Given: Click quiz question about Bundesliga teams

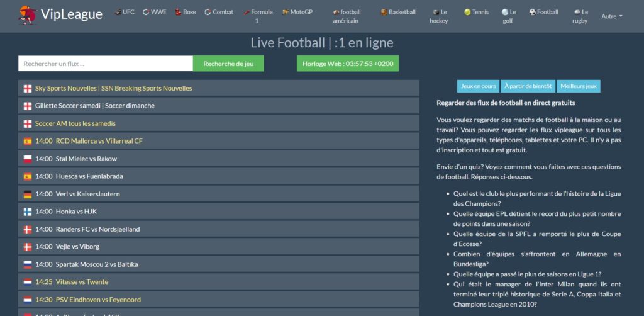Looking at the screenshot, I should (x=537, y=259).
